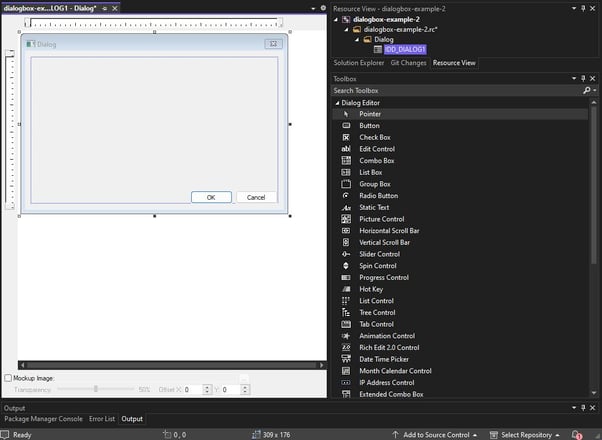Viewport: 602px width, 440px height.
Task: Adjust the mockup Transparency slider
Action: [95, 389]
